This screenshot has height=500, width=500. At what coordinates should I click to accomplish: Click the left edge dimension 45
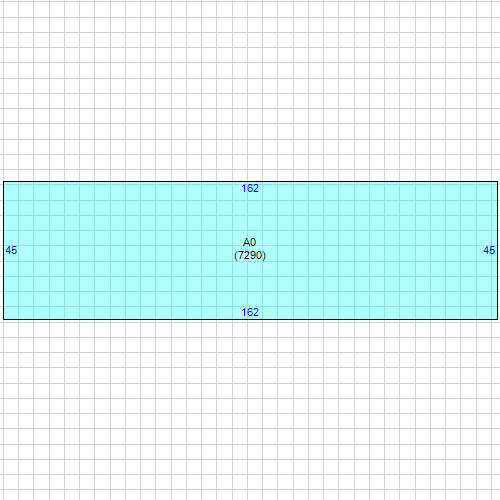click(11, 250)
